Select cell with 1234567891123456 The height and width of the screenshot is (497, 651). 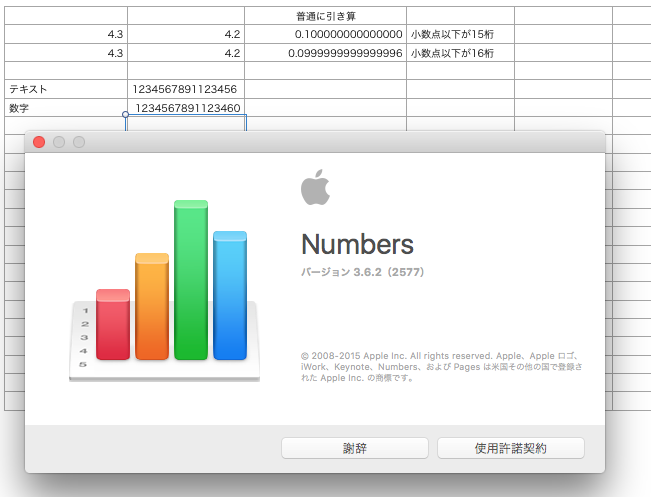[186, 89]
